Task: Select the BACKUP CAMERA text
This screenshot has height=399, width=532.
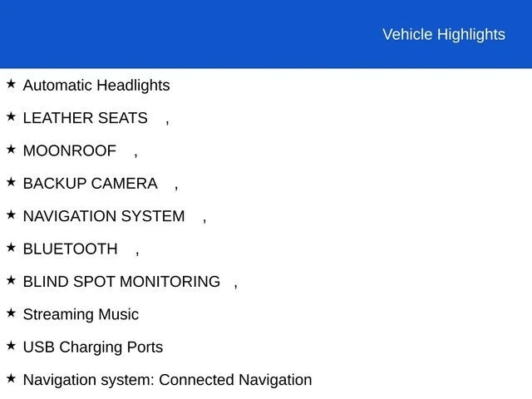Action: tap(90, 184)
